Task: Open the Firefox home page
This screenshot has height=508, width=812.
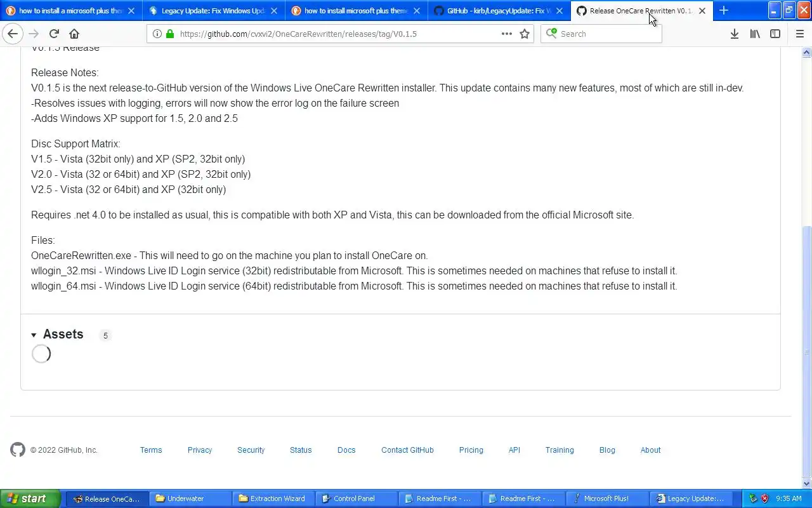Action: pyautogui.click(x=74, y=34)
